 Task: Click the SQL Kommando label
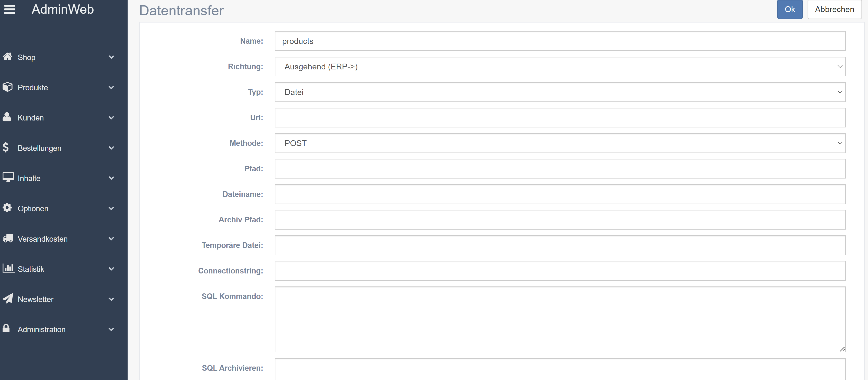tap(232, 296)
